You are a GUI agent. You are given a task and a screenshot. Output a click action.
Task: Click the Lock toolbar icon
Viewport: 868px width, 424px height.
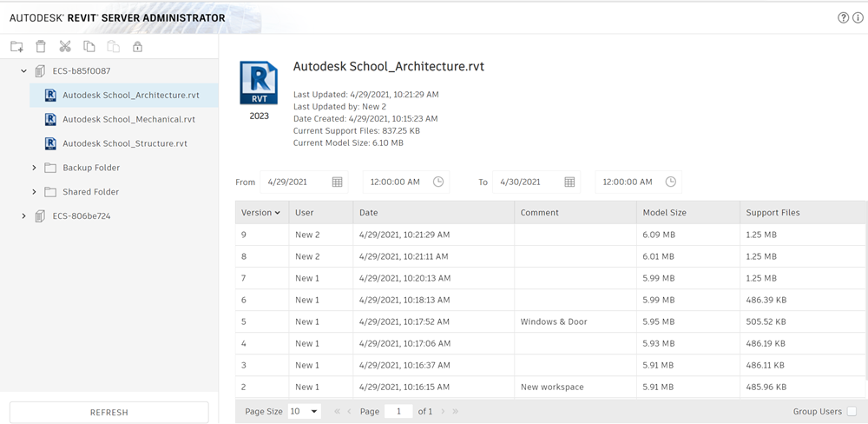tap(137, 47)
